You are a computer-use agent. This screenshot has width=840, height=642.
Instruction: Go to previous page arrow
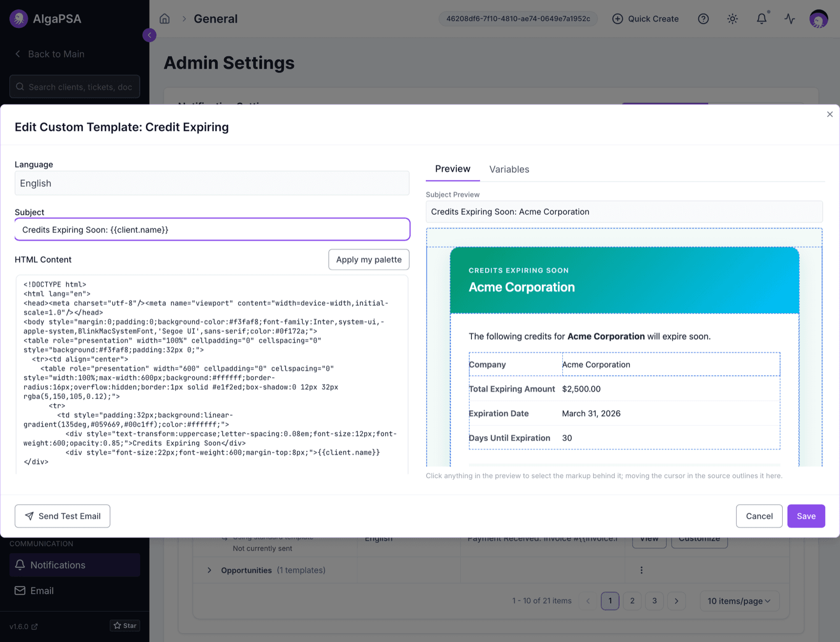pyautogui.click(x=588, y=601)
